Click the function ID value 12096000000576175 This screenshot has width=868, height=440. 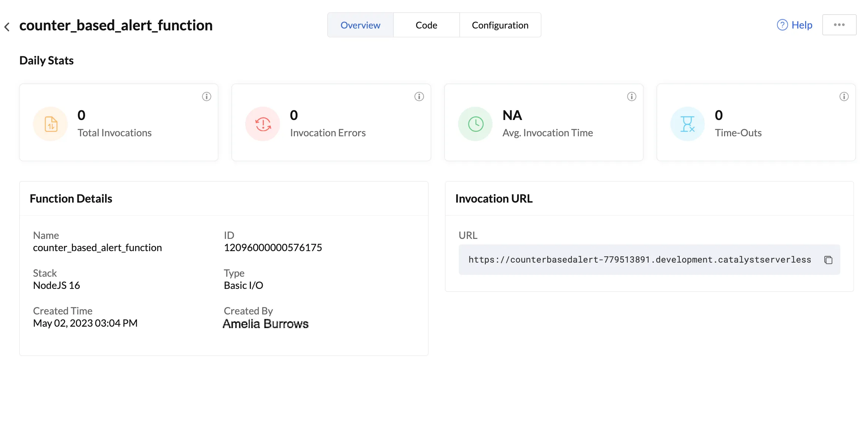point(273,247)
